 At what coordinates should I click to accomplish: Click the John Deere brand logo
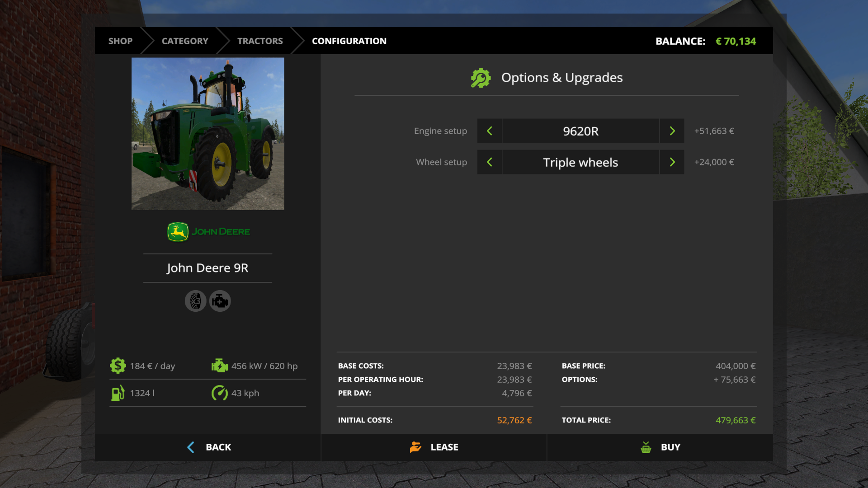208,232
